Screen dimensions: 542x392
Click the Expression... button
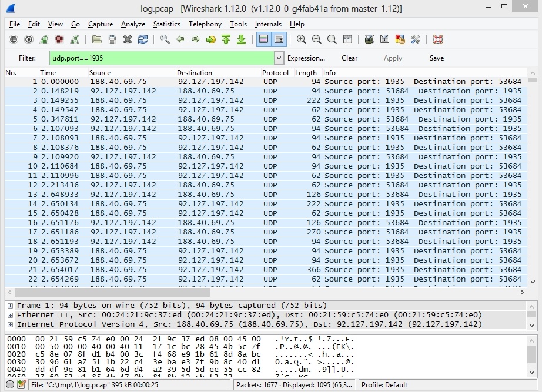[306, 58]
